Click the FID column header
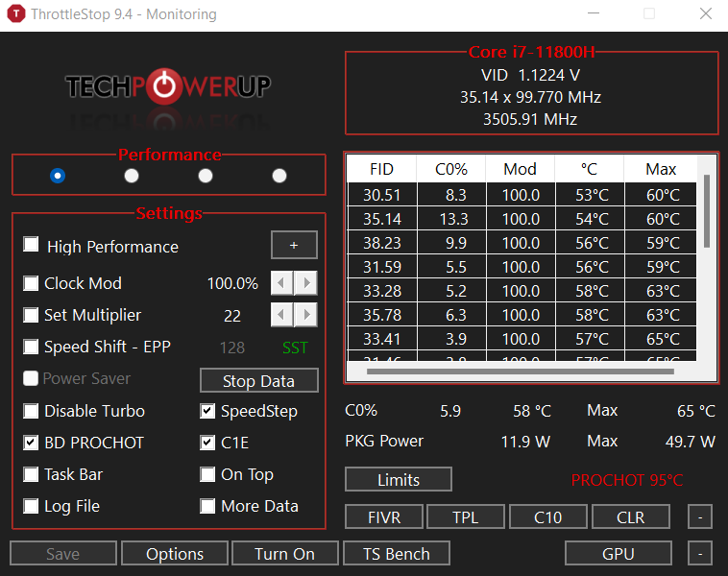728x576 pixels. pyautogui.click(x=381, y=169)
